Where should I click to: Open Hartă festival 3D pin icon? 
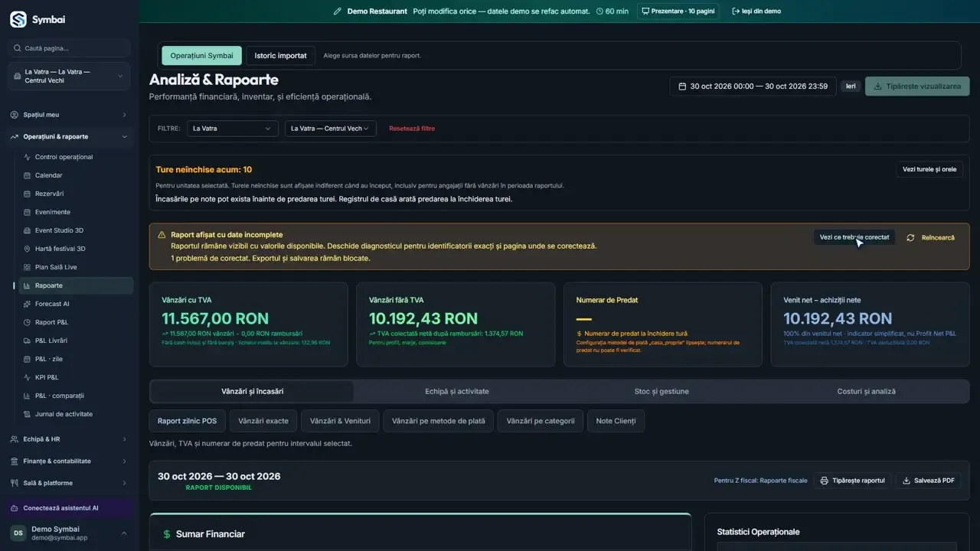point(27,249)
